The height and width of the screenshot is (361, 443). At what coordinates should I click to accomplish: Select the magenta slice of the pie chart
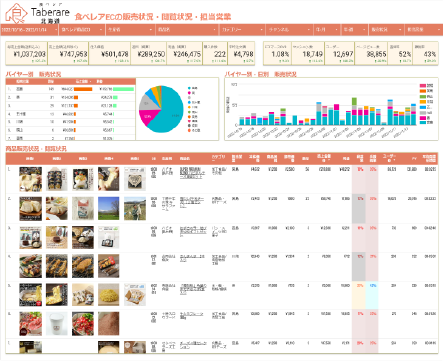[146, 117]
